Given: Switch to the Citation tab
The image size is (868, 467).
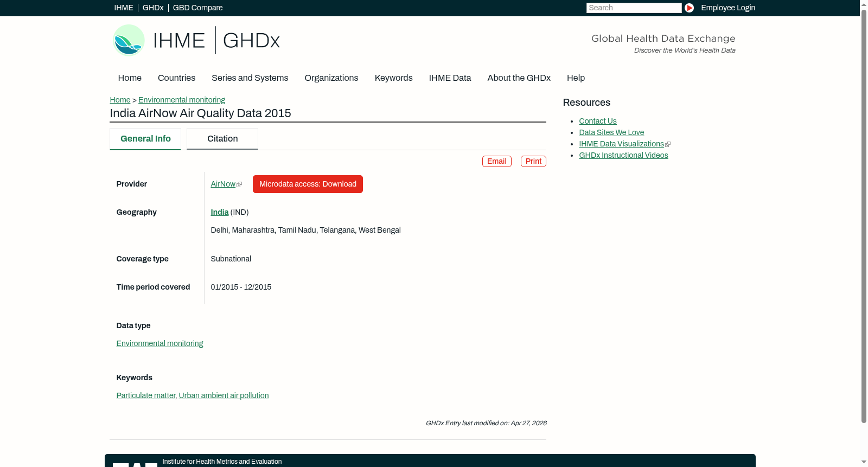Looking at the screenshot, I should pyautogui.click(x=222, y=139).
